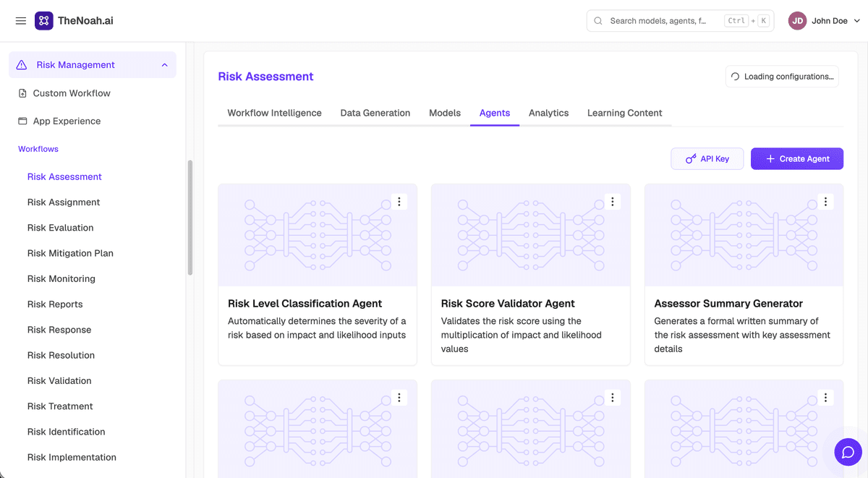Click the Risk Management warning icon
Viewport: 868px width, 478px height.
point(22,65)
